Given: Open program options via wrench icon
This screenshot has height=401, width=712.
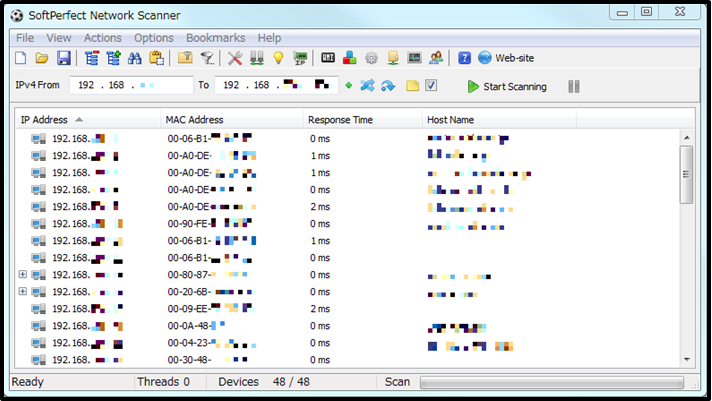Looking at the screenshot, I should click(235, 58).
